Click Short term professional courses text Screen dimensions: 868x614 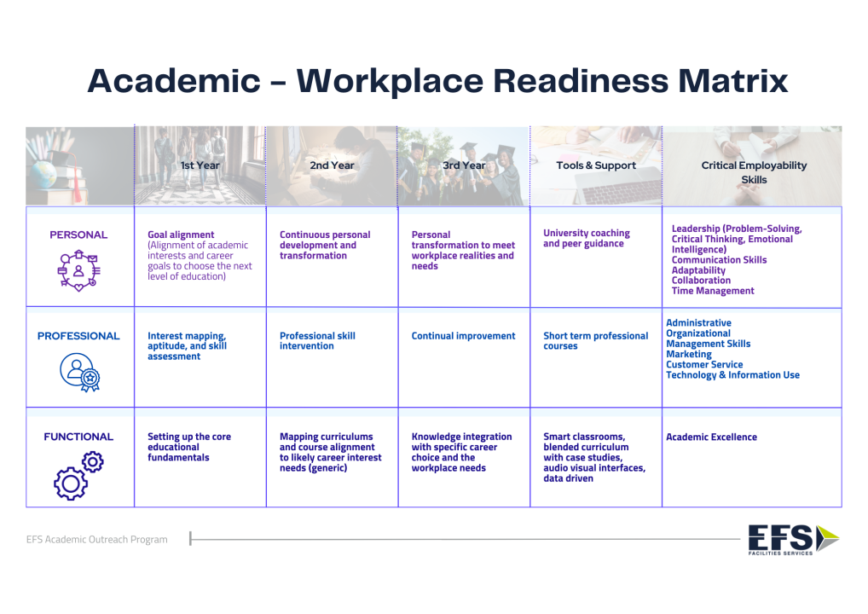(x=595, y=341)
